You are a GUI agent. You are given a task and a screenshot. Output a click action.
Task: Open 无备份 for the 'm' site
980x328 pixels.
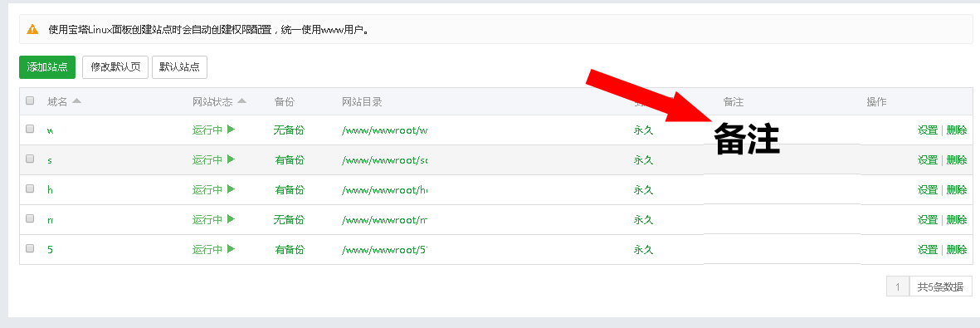[x=290, y=220]
